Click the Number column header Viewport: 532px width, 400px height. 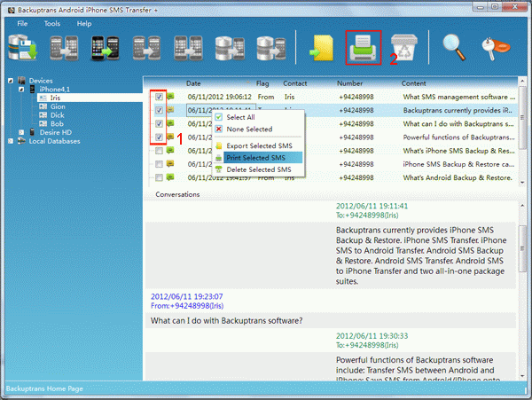click(349, 83)
